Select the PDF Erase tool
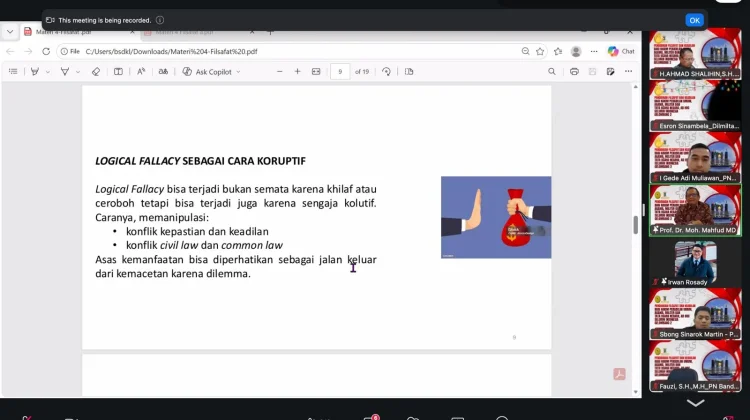 click(x=96, y=71)
